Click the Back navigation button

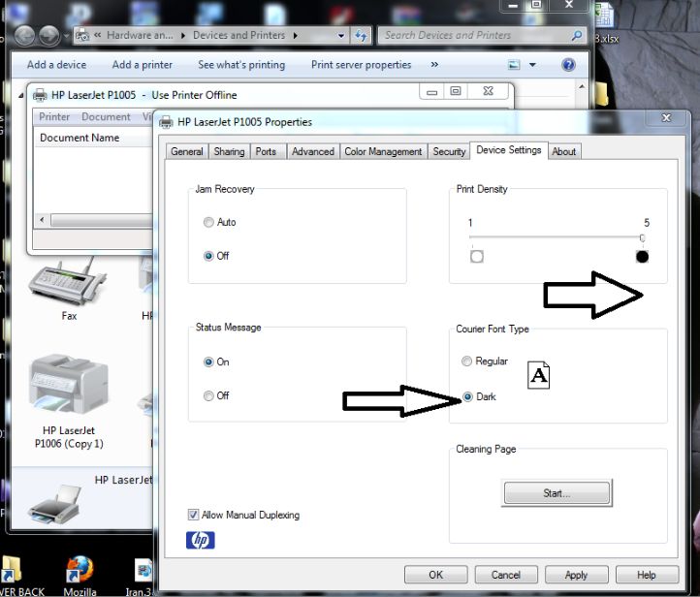tap(24, 36)
